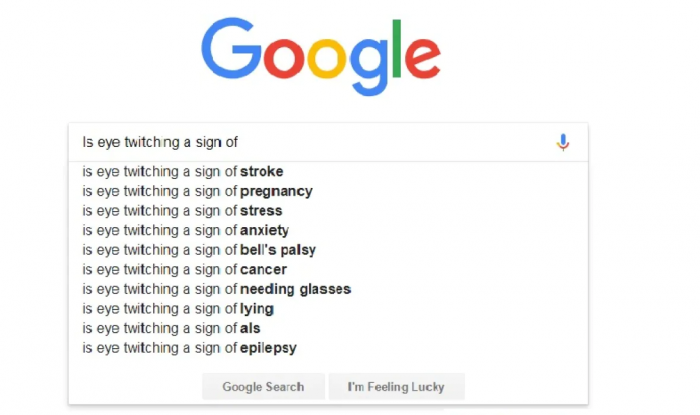Click the microphone voice search icon
700x415 pixels.
(563, 143)
